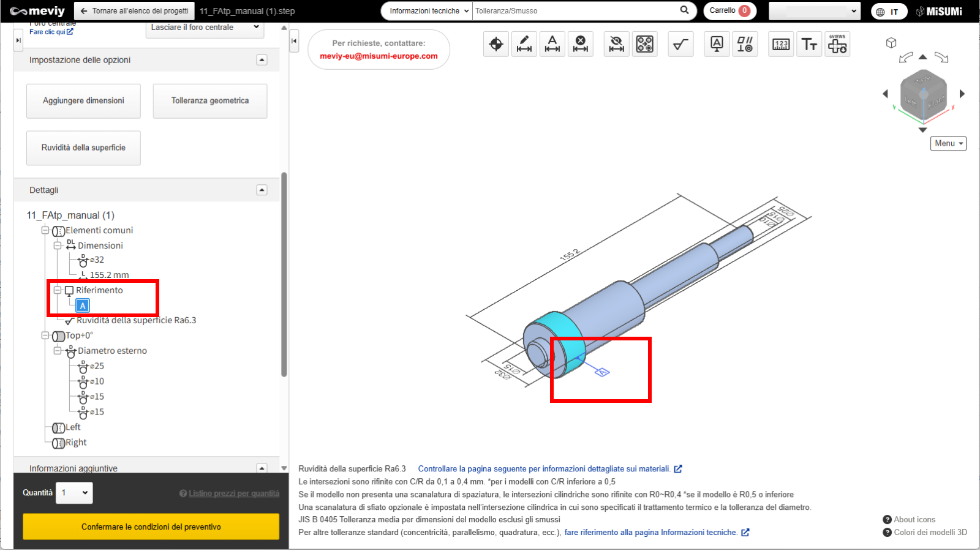Screen dimensions: 980x551
Task: Collapse the Impostazione delle opzioni section
Action: click(262, 60)
